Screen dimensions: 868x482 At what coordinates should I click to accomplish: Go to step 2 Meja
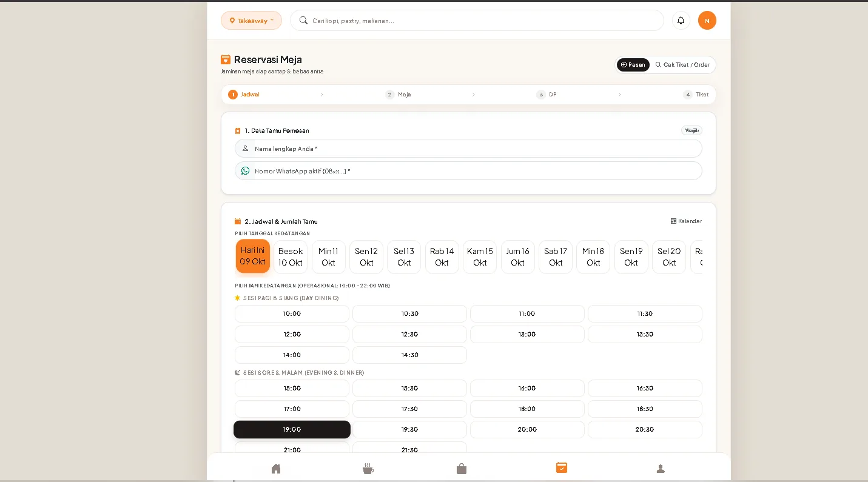[x=398, y=95]
